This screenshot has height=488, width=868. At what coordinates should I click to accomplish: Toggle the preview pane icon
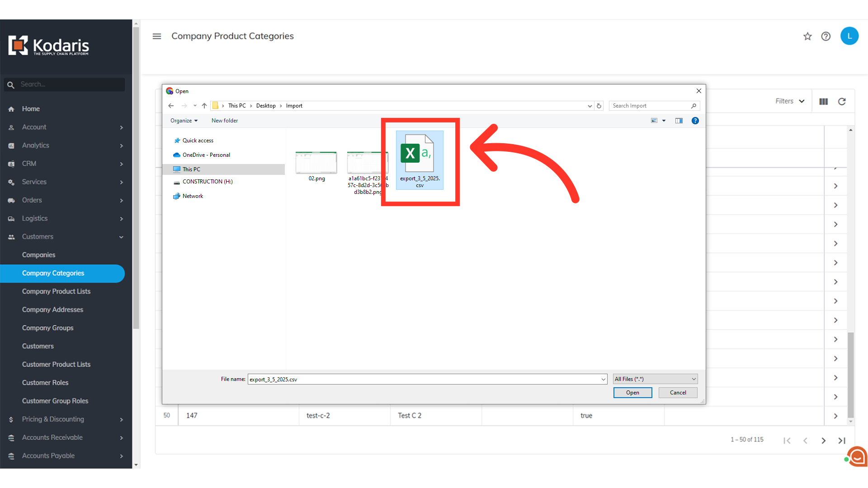tap(679, 121)
